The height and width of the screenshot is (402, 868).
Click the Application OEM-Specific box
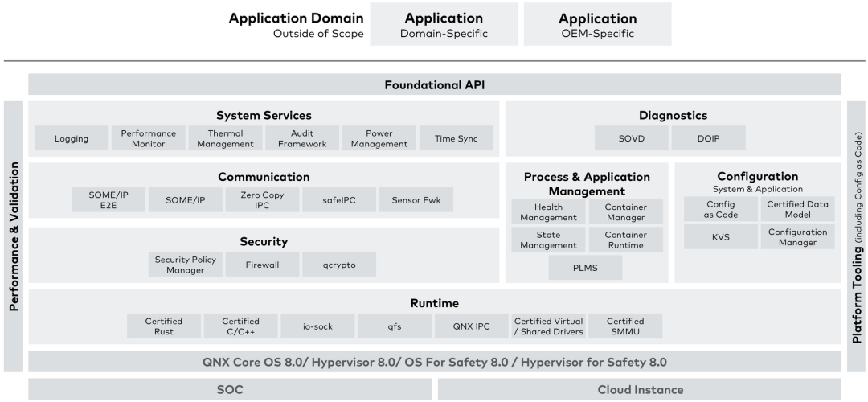(x=598, y=24)
